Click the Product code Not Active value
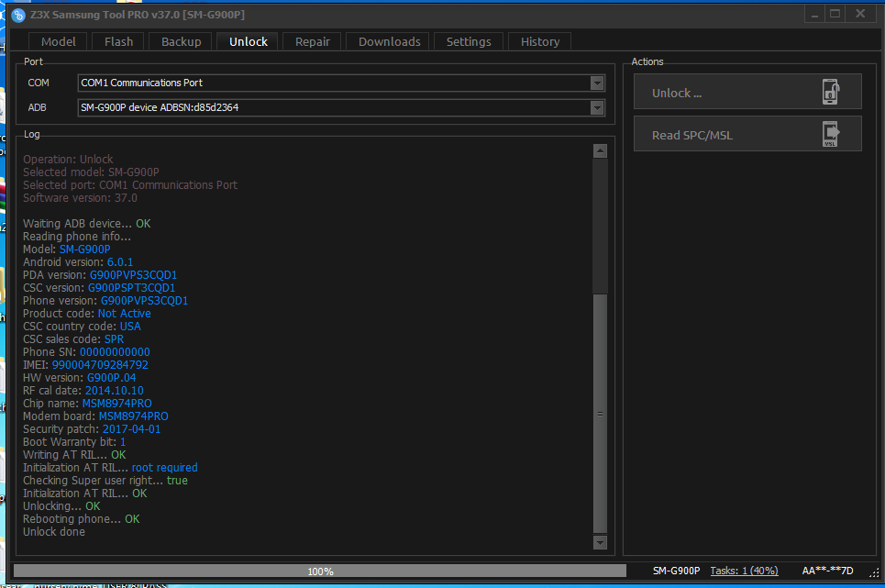 coord(124,314)
